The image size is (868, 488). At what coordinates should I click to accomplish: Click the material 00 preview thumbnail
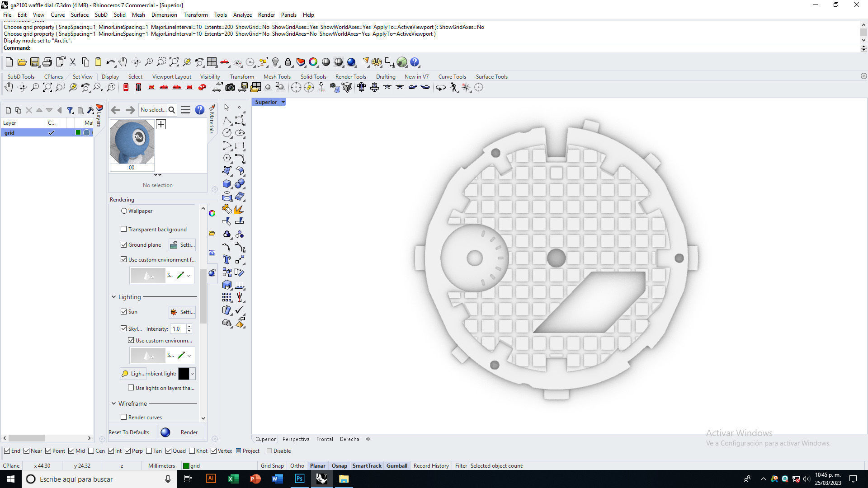click(132, 141)
